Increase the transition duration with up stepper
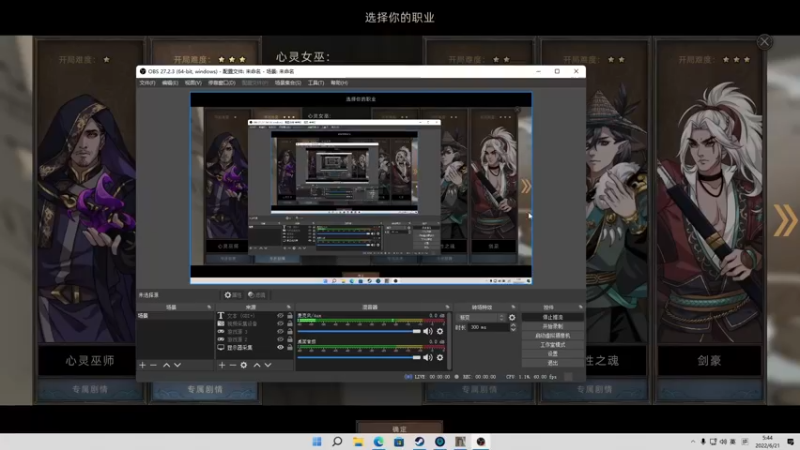 click(513, 325)
